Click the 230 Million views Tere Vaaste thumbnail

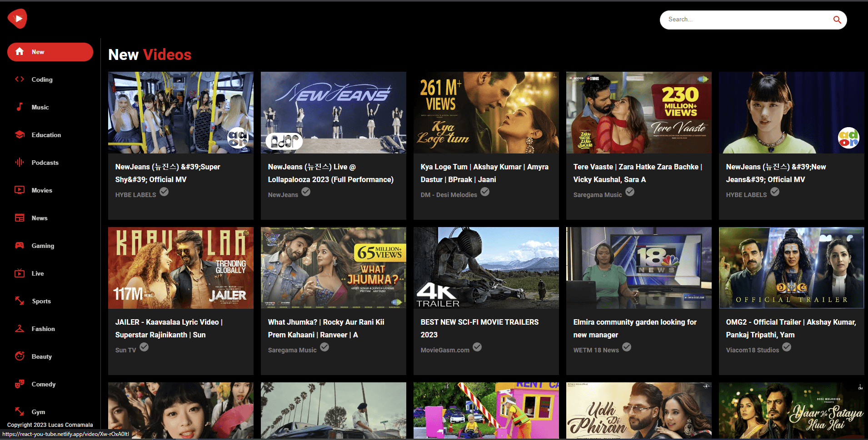[x=639, y=113]
